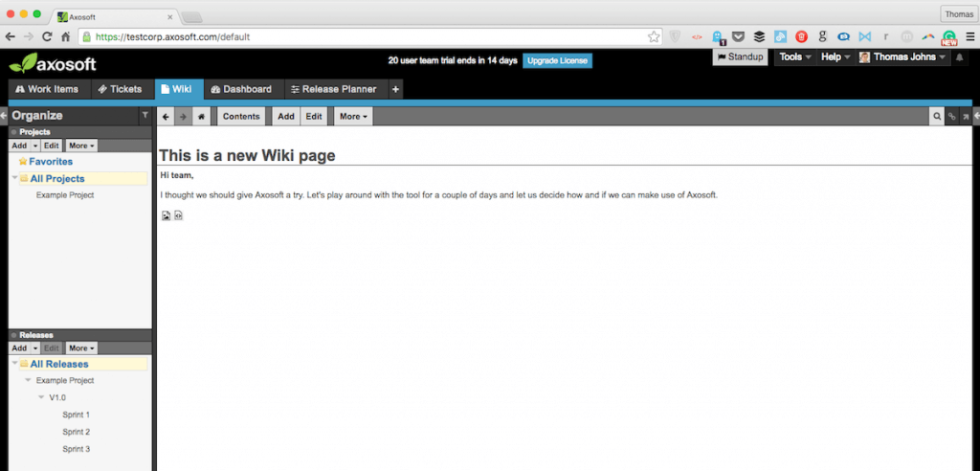Viewport: 980px width, 471px height.
Task: Select the Axosoft browser tab
Action: point(115,17)
